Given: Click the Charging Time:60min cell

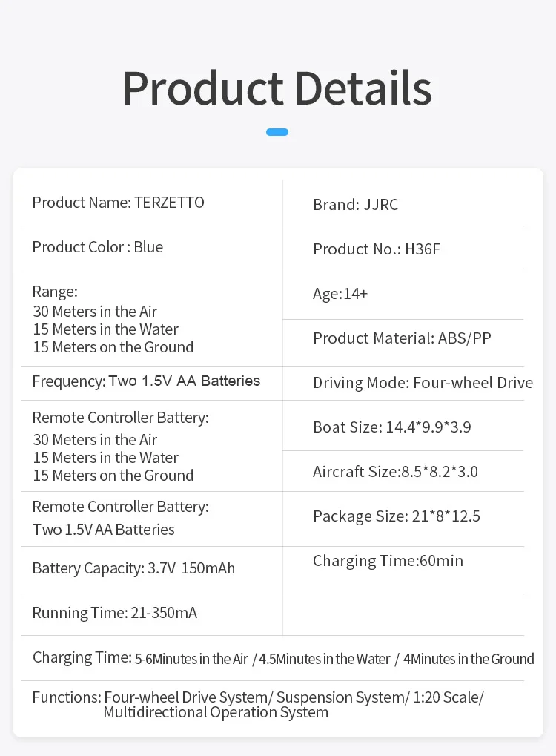Looking at the screenshot, I should coord(388,561).
